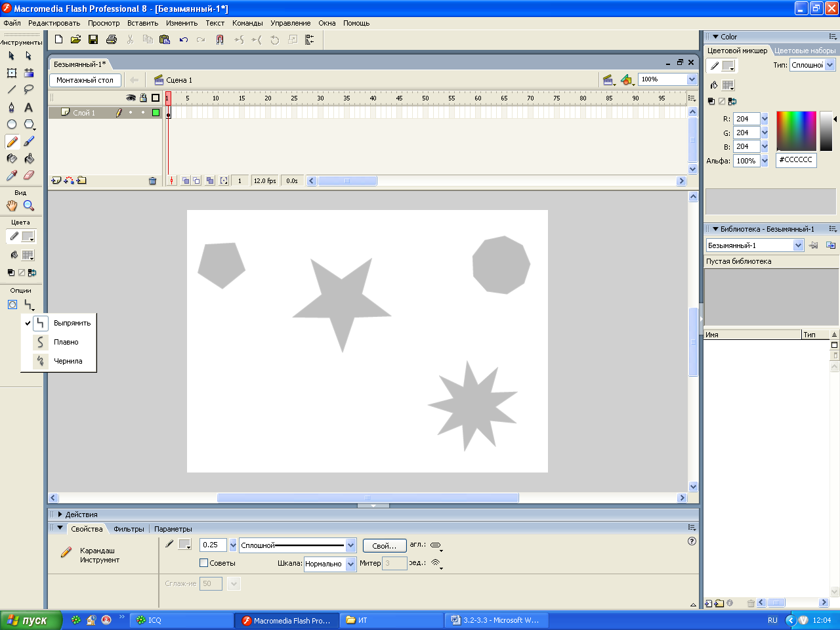Open the R value slider dropdown
Image resolution: width=840 pixels, height=630 pixels.
(765, 119)
